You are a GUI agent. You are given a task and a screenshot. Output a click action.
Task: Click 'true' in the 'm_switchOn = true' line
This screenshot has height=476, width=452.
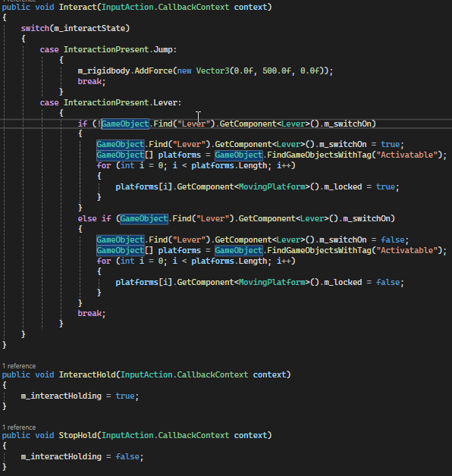point(391,144)
